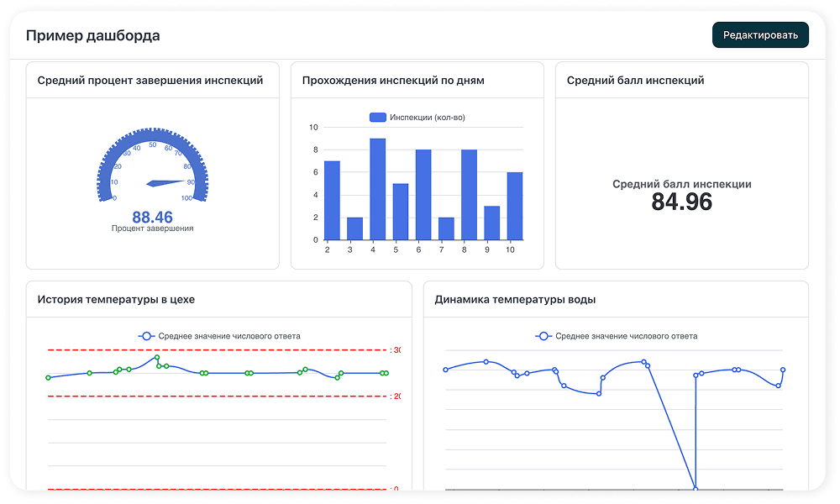
Task: Click the zero-value point in the water temperature chart
Action: click(695, 488)
